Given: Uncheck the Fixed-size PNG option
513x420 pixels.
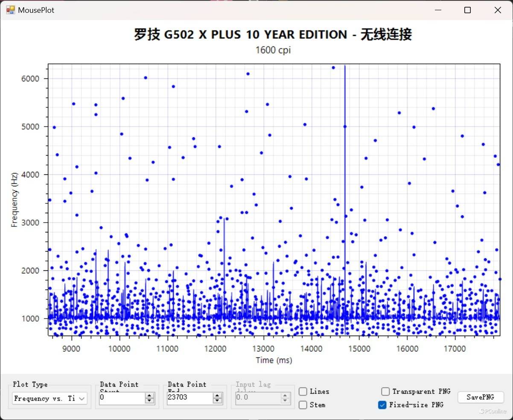Looking at the screenshot, I should click(382, 405).
